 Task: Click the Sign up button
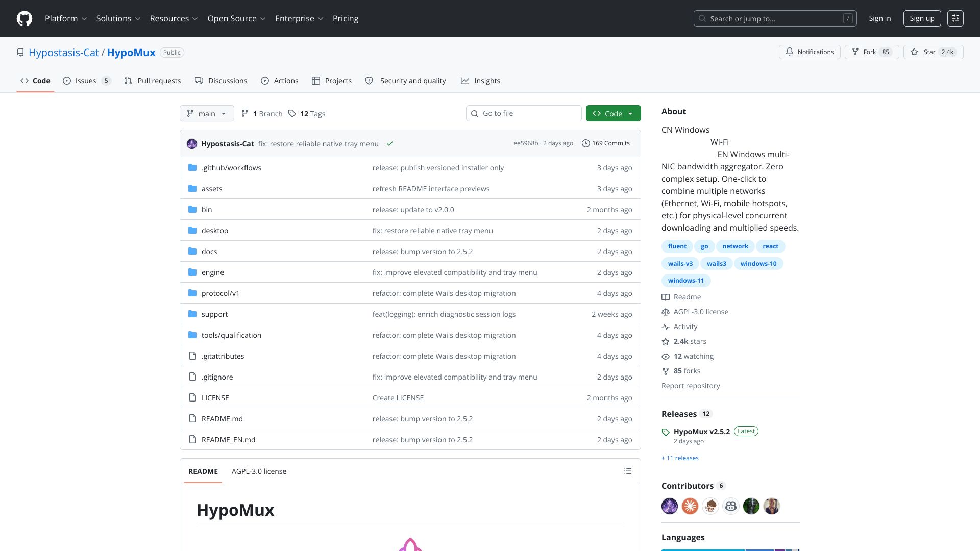[x=922, y=18]
